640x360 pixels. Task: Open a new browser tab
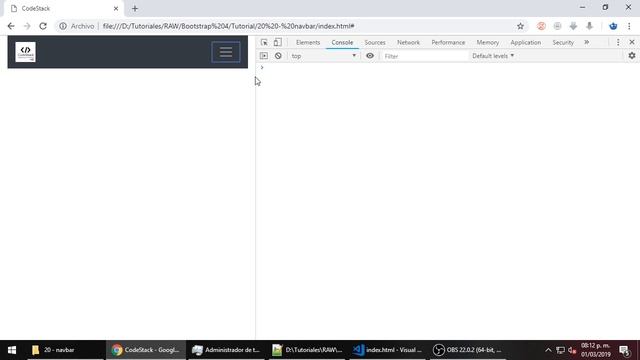pyautogui.click(x=135, y=9)
